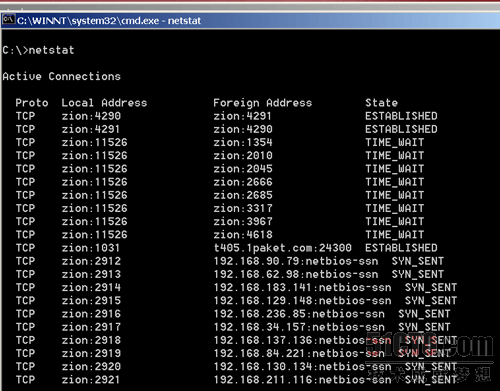
Task: Select foreign address 'zion:2045'
Action: tap(243, 169)
